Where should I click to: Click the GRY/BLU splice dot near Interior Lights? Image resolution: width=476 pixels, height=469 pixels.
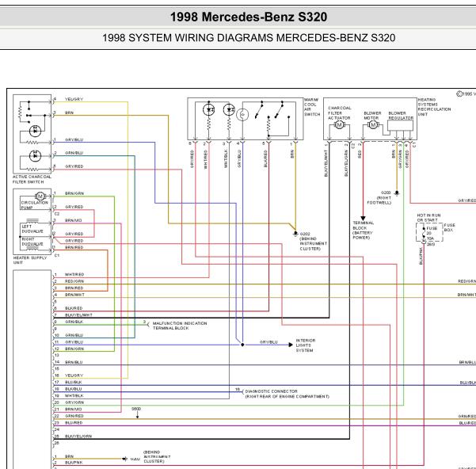tap(242, 345)
